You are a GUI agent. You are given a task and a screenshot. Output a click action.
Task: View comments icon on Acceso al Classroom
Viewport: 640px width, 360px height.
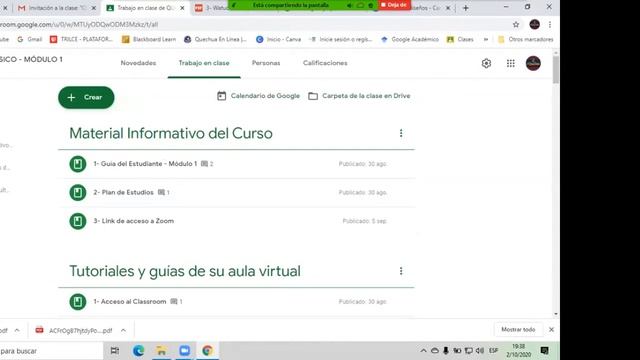174,302
